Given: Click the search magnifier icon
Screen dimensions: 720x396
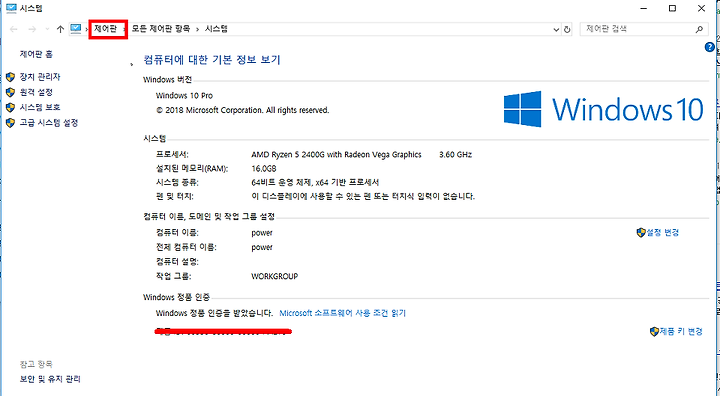Looking at the screenshot, I should click(x=699, y=29).
